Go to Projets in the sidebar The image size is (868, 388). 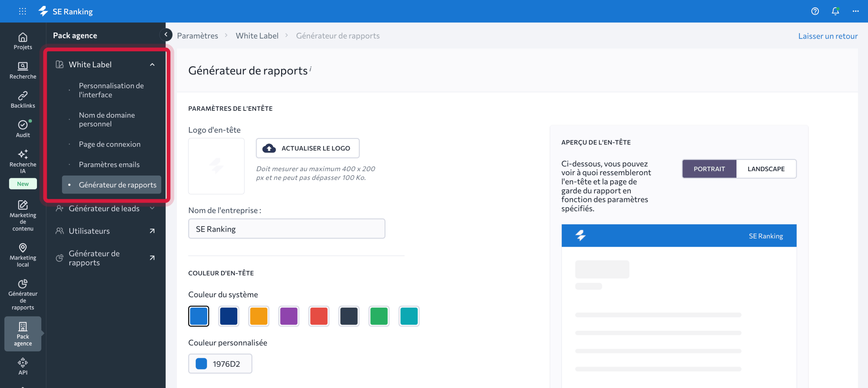coord(23,41)
